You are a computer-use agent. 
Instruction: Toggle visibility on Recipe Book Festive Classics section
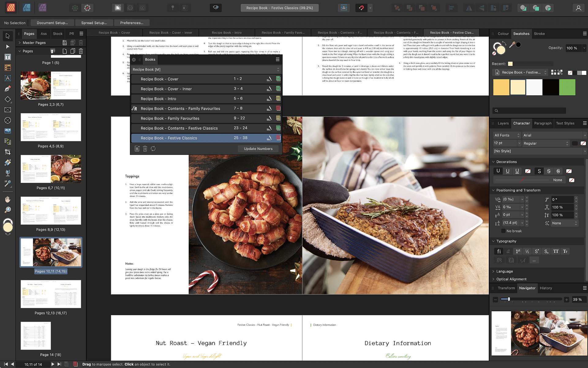point(278,138)
